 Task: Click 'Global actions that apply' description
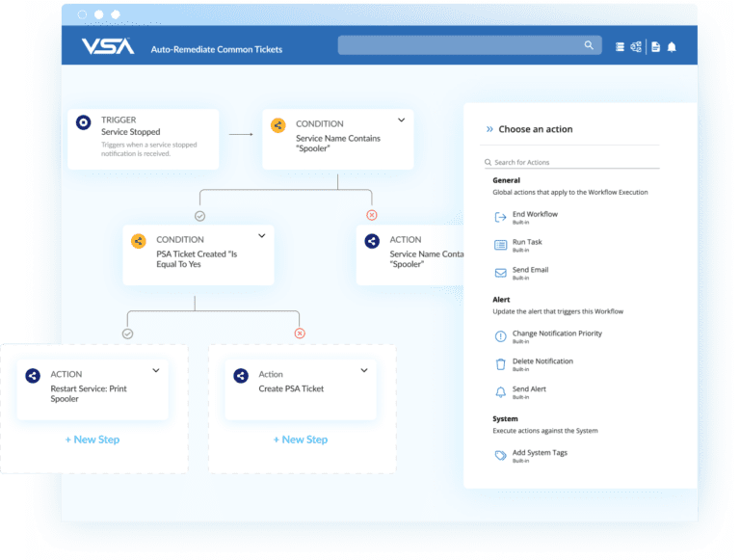pos(570,192)
